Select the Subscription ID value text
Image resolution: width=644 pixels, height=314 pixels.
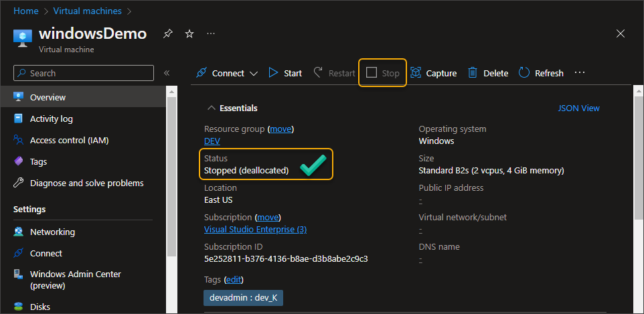pyautogui.click(x=286, y=259)
